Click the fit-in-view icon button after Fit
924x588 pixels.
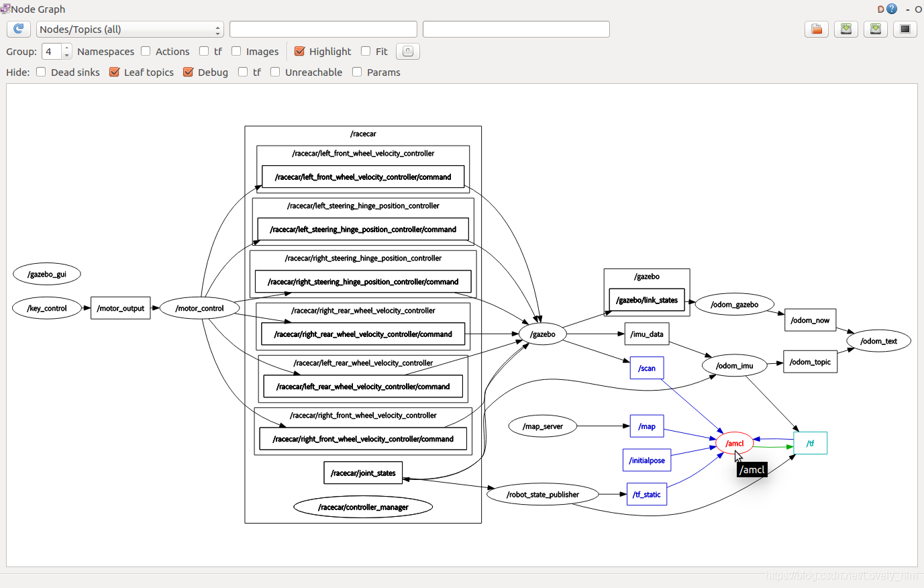(x=408, y=51)
